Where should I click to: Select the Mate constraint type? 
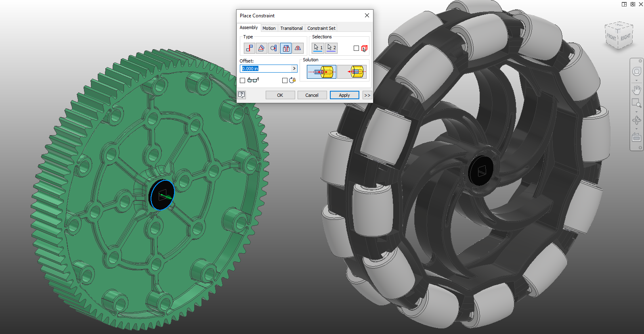coord(250,48)
